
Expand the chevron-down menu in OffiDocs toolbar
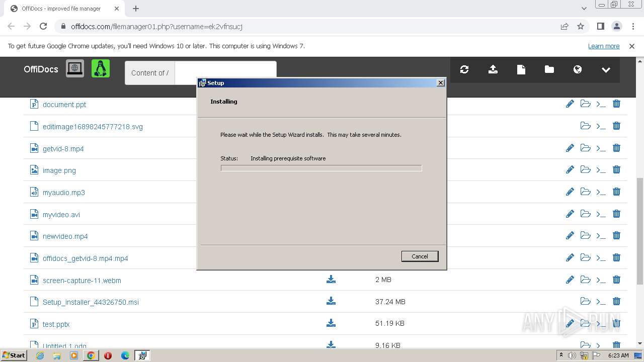pyautogui.click(x=606, y=70)
